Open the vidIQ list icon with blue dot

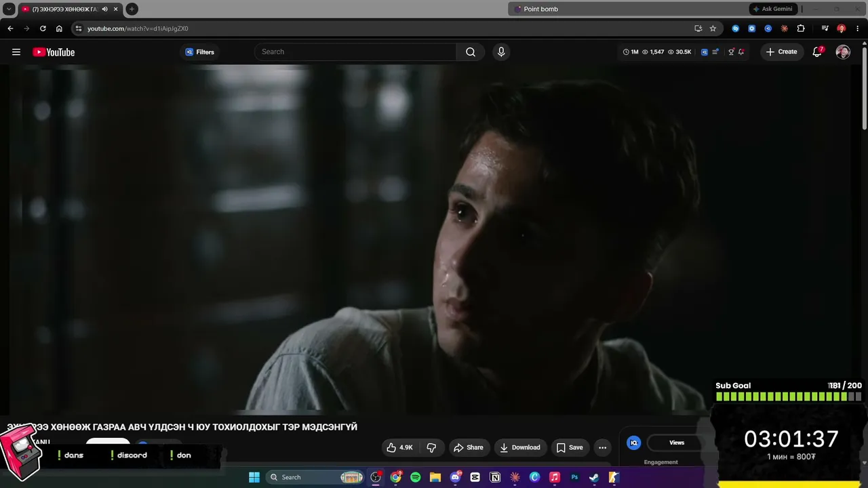[715, 52]
